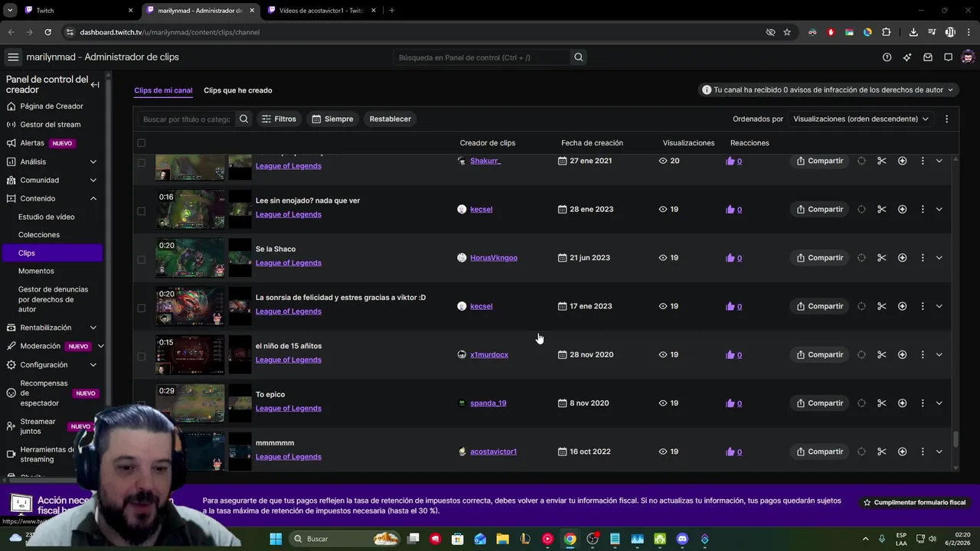Image resolution: width=980 pixels, height=551 pixels.
Task: Collapse the creator dashboard sidebar
Action: click(x=95, y=85)
